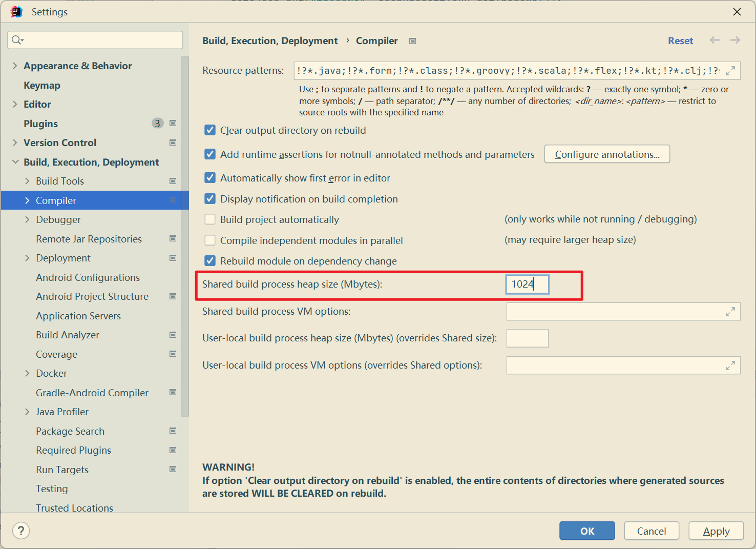
Task: Expand the Editor section
Action: (x=15, y=104)
